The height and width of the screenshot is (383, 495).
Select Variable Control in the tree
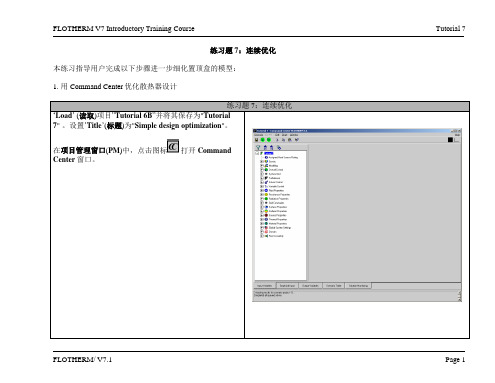coord(276,186)
